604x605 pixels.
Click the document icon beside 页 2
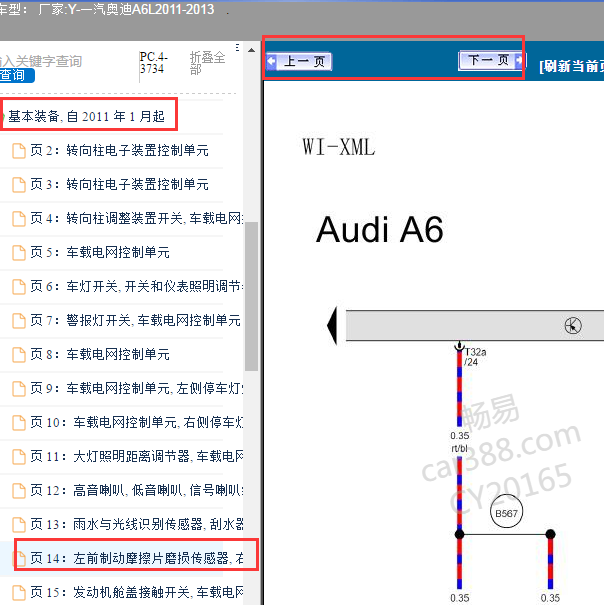(19, 151)
